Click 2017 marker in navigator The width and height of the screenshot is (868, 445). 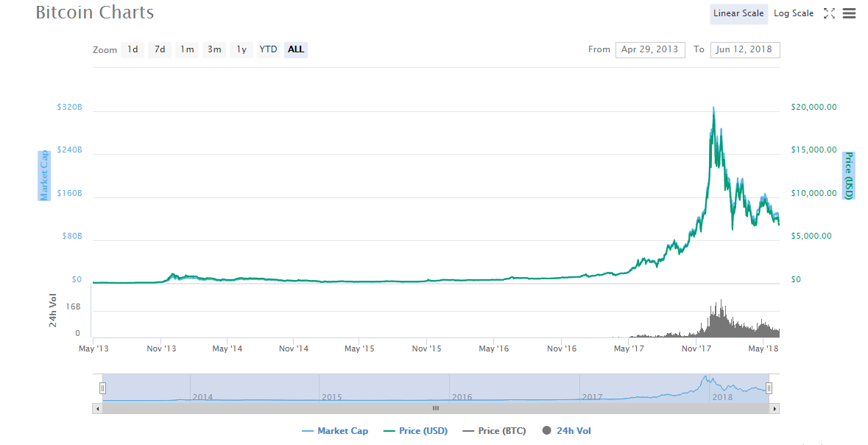pos(592,397)
